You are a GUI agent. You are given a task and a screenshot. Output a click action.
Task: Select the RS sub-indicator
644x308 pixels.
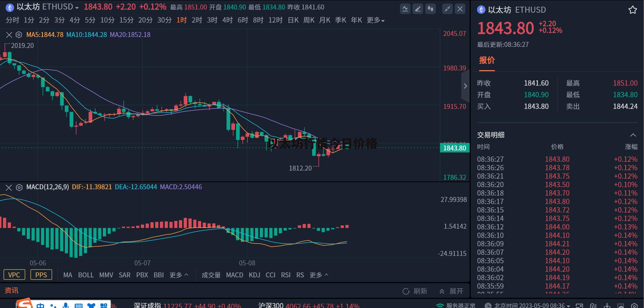point(300,275)
